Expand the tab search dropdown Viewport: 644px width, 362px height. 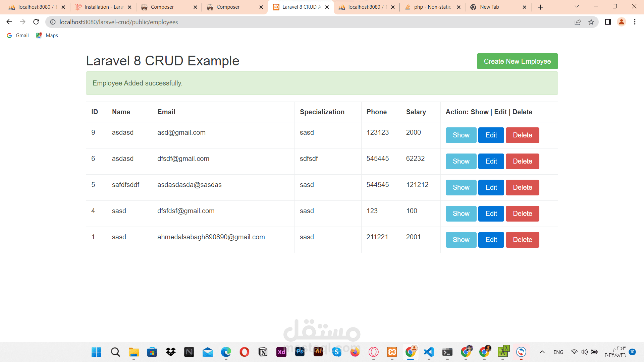(577, 6)
